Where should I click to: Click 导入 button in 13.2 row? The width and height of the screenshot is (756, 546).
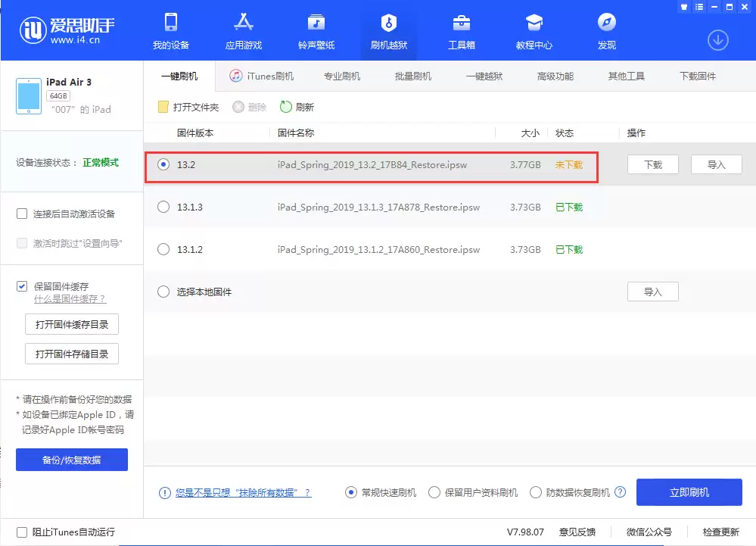(717, 164)
